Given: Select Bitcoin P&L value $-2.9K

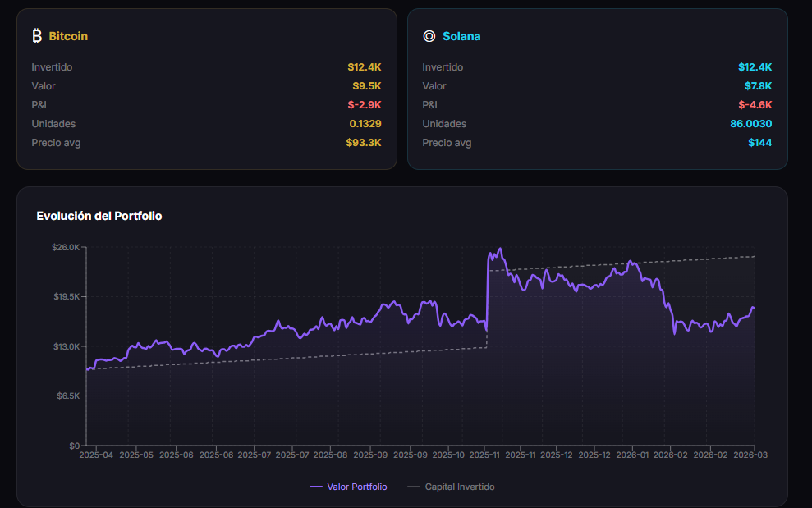Looking at the screenshot, I should pyautogui.click(x=365, y=104).
